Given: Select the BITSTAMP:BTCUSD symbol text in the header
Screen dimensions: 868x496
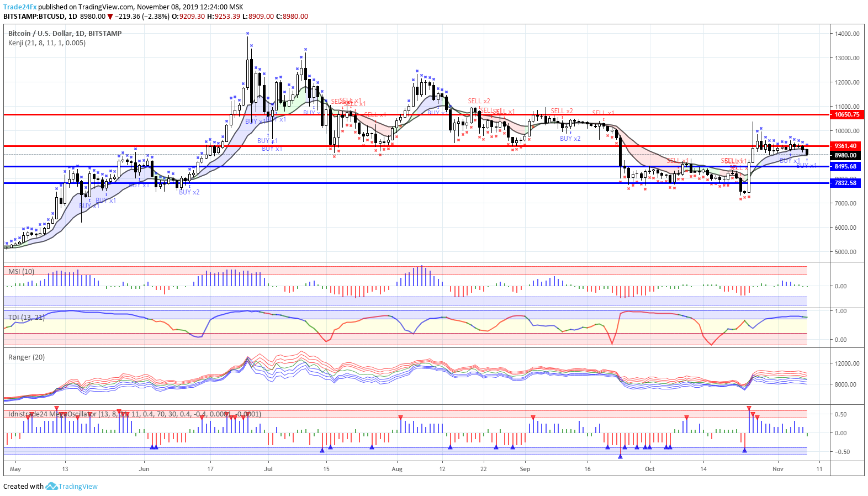Looking at the screenshot, I should (34, 17).
